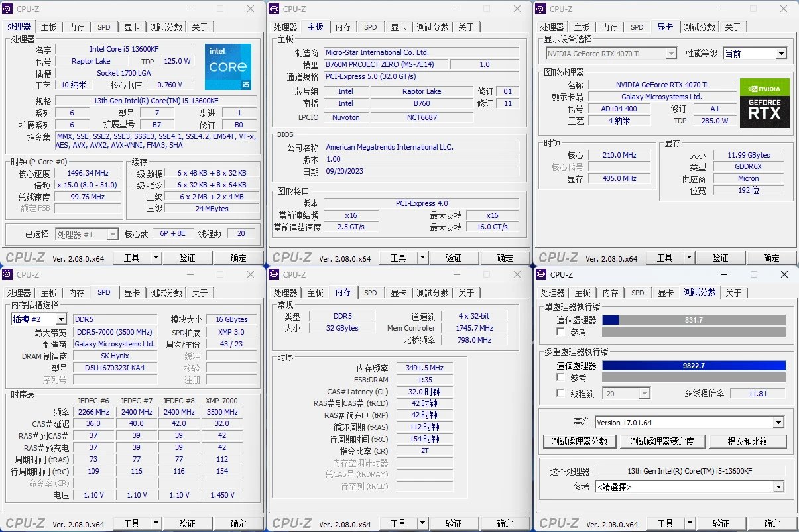The image size is (799, 532).
Task: Click the DDR5-7000 (3500 MHz) bandwidth value
Action: [x=115, y=332]
